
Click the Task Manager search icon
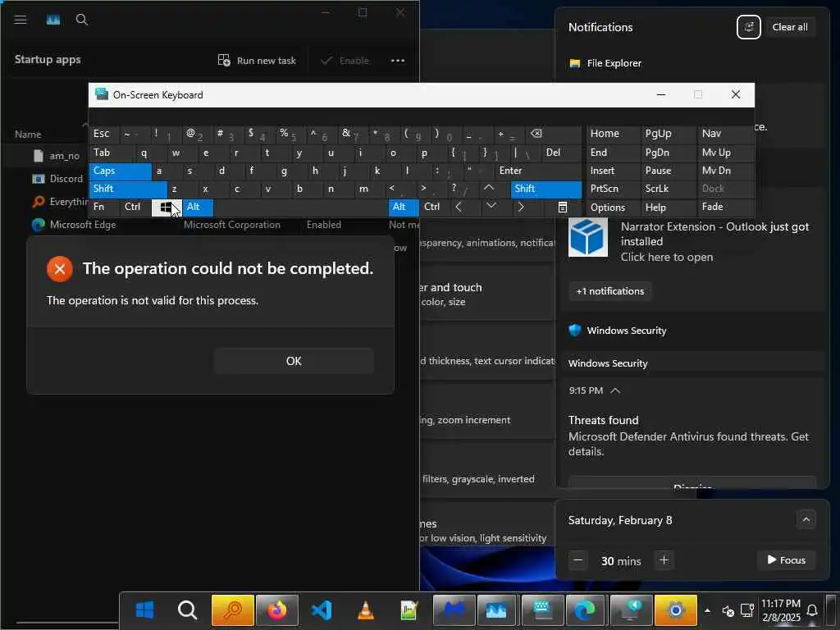(82, 20)
